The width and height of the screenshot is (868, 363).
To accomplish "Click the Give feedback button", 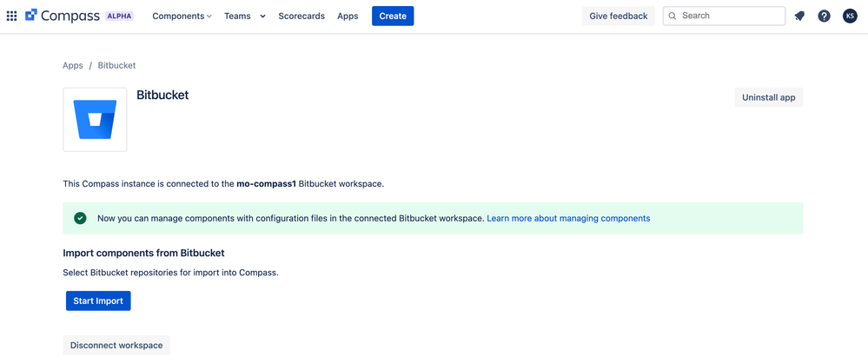I will [x=619, y=16].
